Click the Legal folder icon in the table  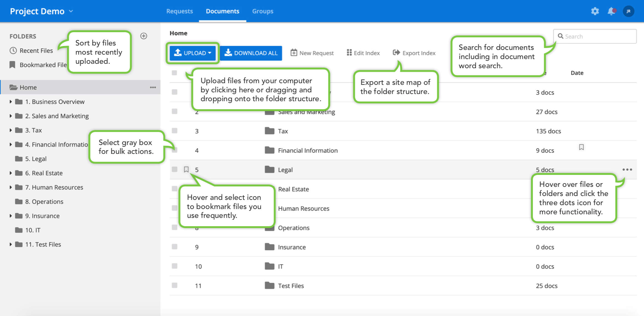point(269,169)
